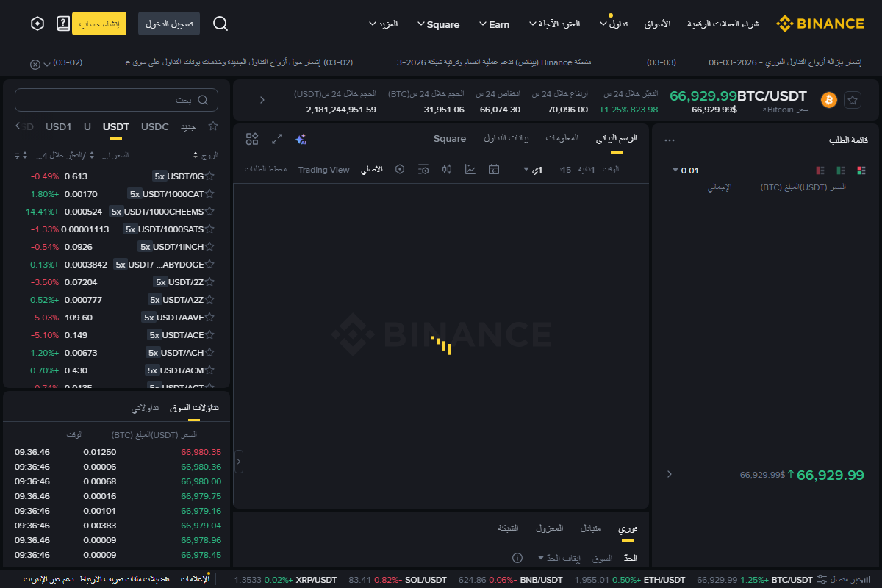Select the متبادل cross margin tab

(x=590, y=528)
